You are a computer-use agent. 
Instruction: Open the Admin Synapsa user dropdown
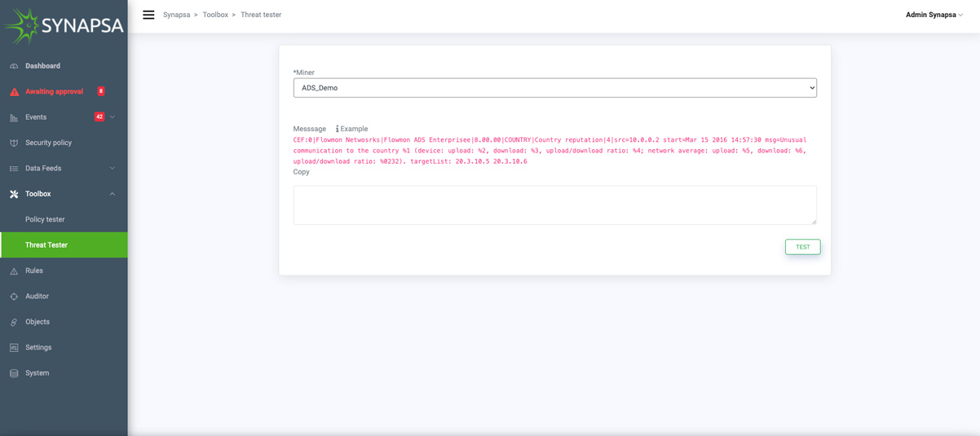coord(934,15)
